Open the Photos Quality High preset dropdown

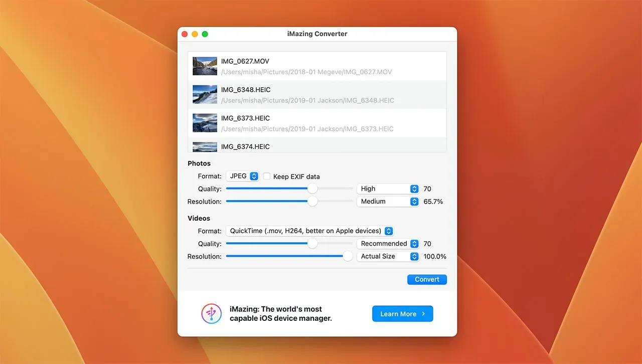click(388, 189)
